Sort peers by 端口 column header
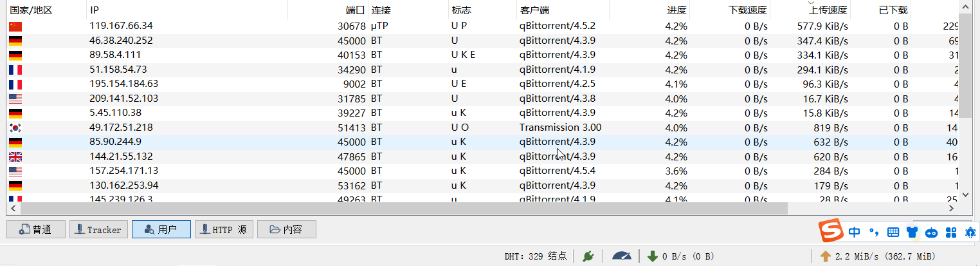This screenshot has width=980, height=266. click(x=328, y=10)
